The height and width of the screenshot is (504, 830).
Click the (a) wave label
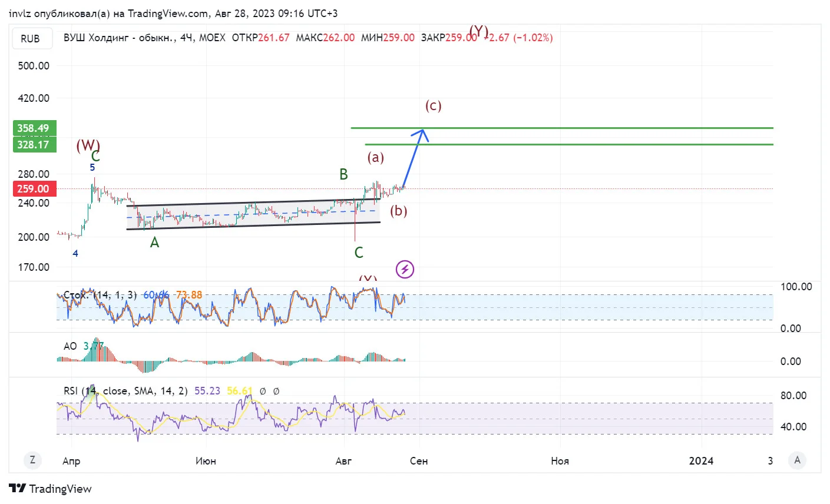(x=376, y=157)
